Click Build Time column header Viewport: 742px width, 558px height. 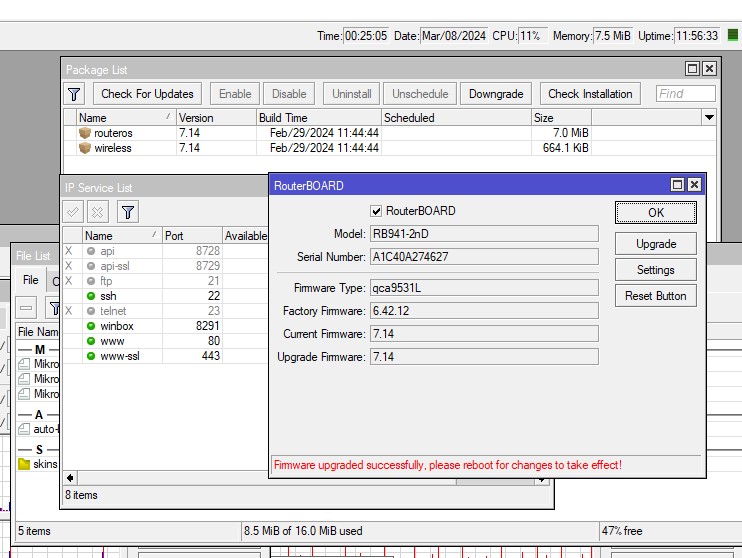(x=318, y=117)
